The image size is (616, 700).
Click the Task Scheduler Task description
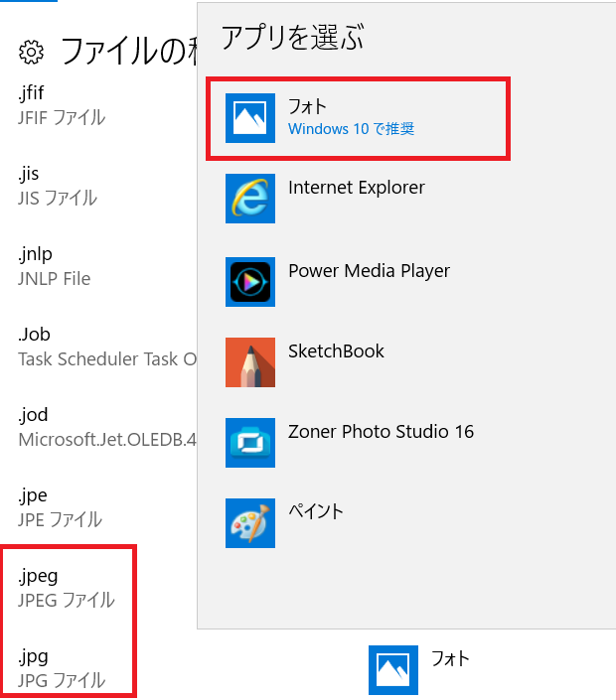click(x=107, y=359)
